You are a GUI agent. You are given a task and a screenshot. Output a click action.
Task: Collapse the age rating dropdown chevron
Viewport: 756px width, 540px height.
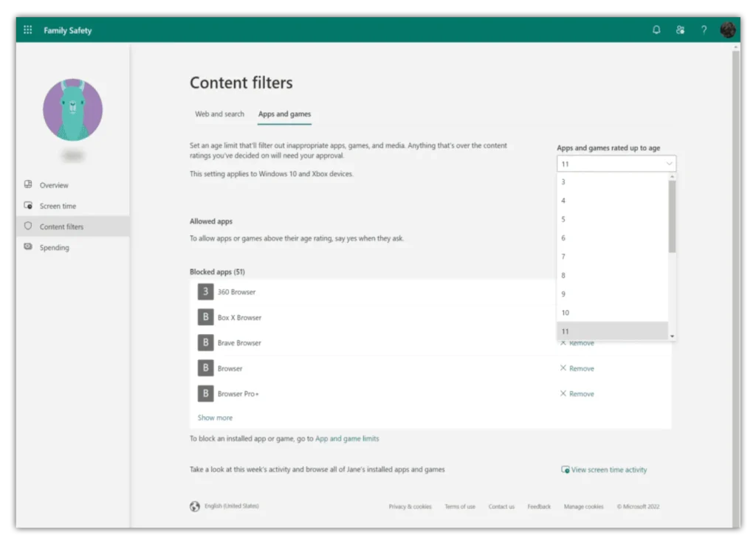[669, 164]
